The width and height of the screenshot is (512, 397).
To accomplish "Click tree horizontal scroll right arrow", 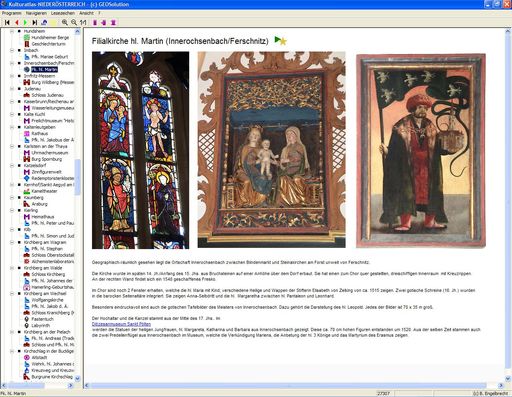I will pyautogui.click(x=70, y=385).
